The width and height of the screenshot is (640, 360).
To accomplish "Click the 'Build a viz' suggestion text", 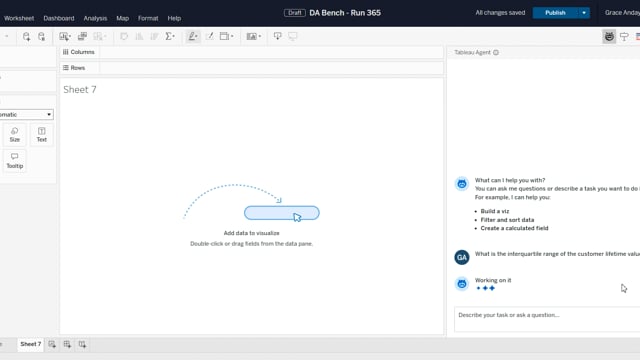I will pos(495,211).
